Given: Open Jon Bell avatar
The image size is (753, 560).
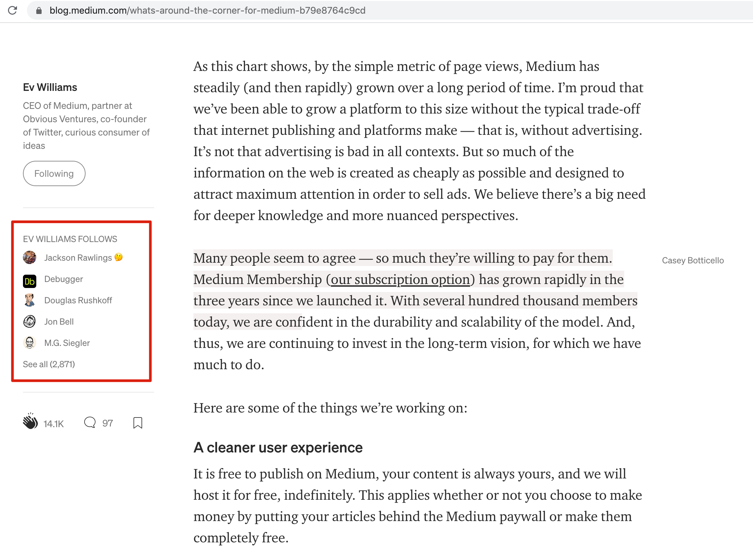Looking at the screenshot, I should point(30,321).
